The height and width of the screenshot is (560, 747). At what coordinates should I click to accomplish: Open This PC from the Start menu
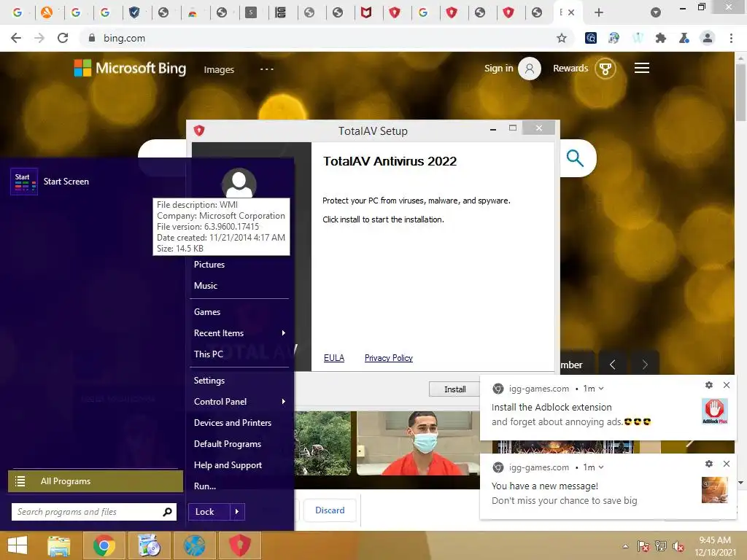click(x=208, y=354)
